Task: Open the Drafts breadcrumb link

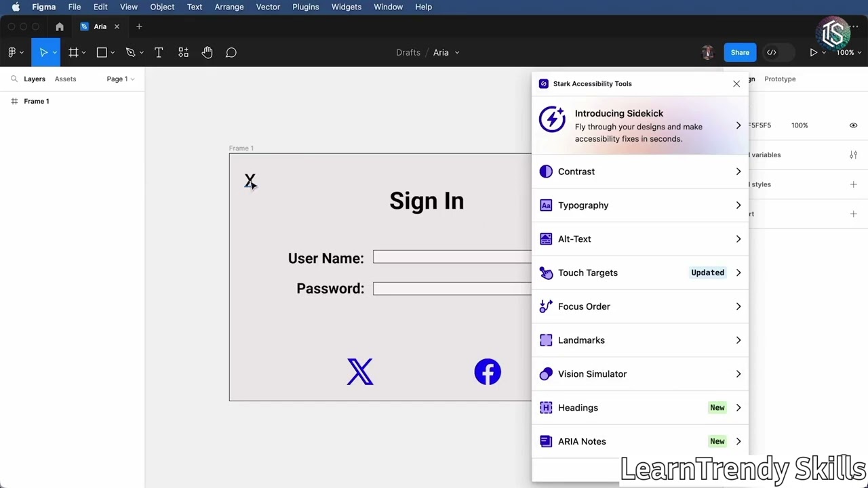Action: point(408,52)
